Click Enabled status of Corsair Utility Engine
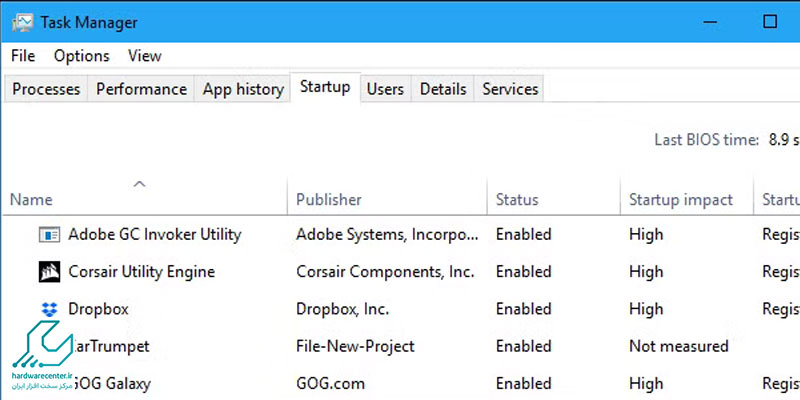800x400 pixels. coord(523,272)
